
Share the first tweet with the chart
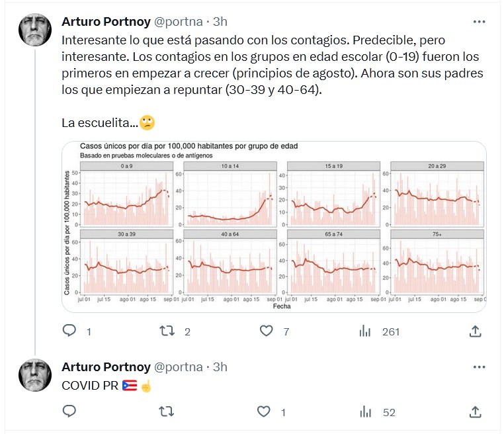click(x=475, y=331)
